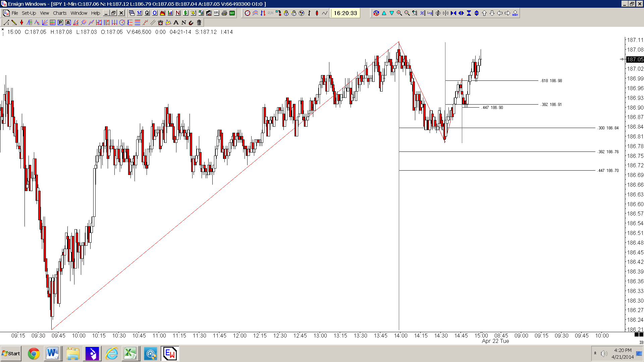
Task: Click the blue O toolbar icon
Action: 155,13
